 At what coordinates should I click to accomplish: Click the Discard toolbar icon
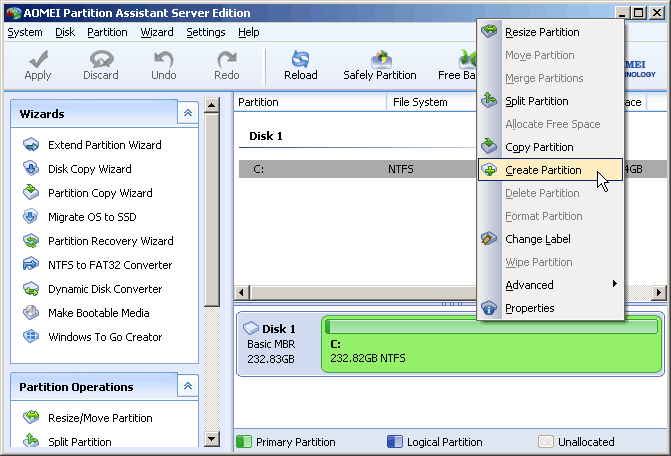point(101,59)
